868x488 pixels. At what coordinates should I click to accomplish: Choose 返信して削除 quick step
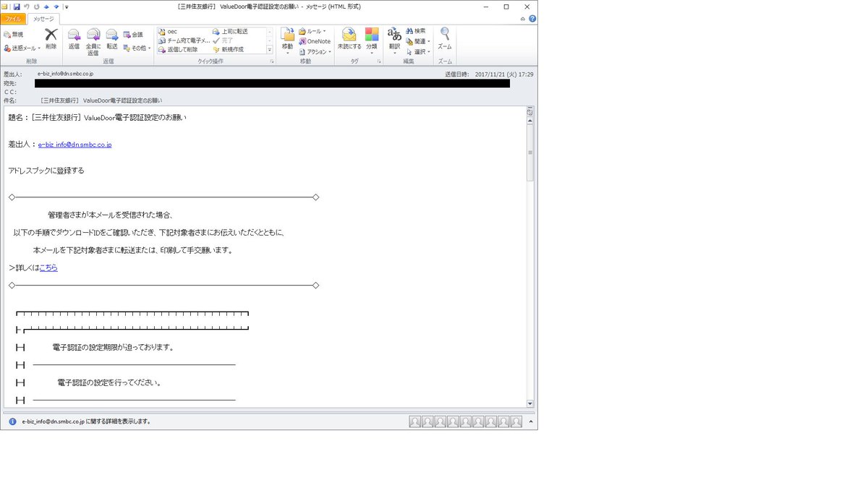178,49
